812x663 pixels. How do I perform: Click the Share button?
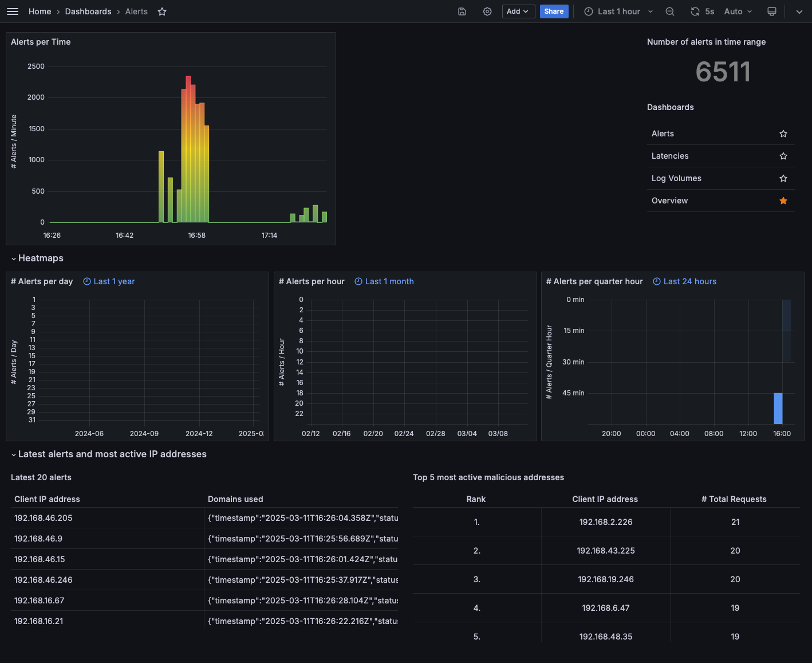click(554, 11)
